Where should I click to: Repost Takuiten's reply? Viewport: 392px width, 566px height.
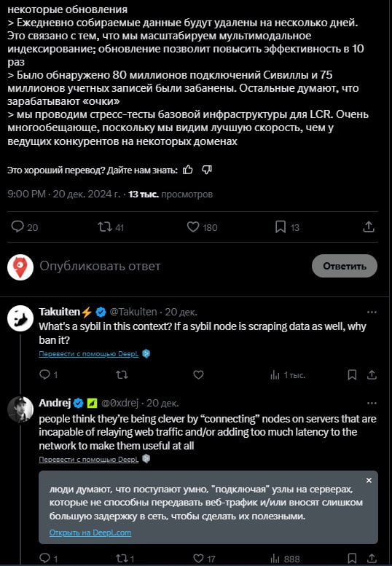[122, 374]
